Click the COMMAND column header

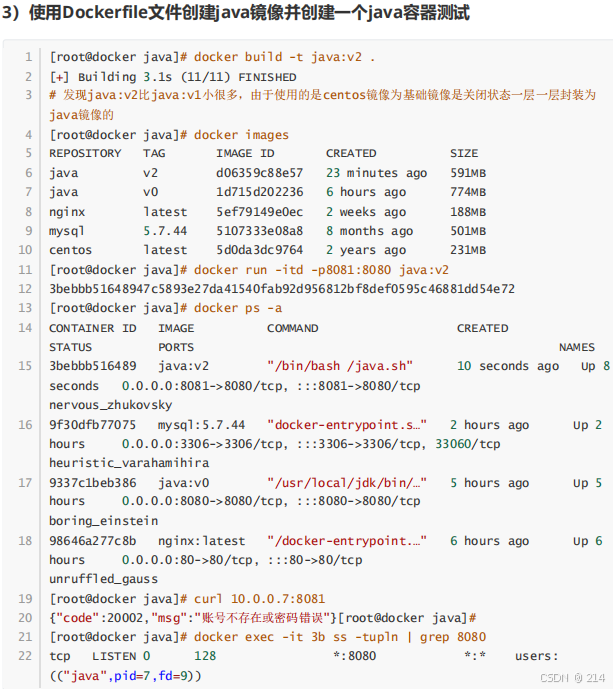293,328
